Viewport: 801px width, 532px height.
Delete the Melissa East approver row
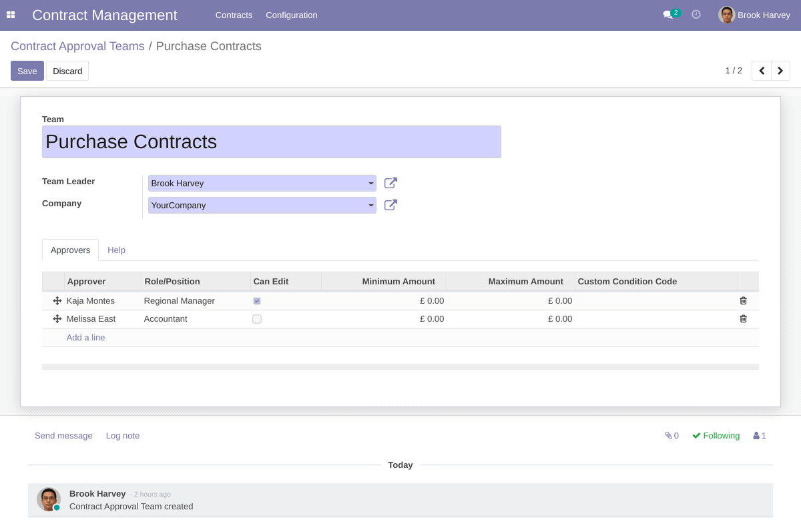point(742,318)
